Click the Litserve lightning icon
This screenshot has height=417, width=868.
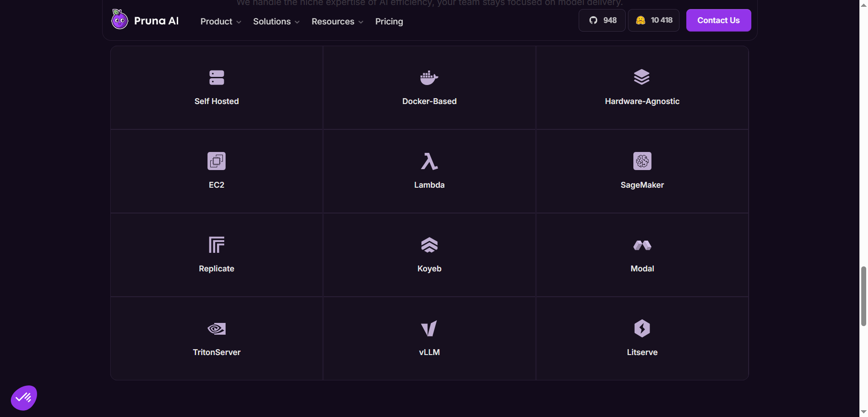click(x=642, y=328)
